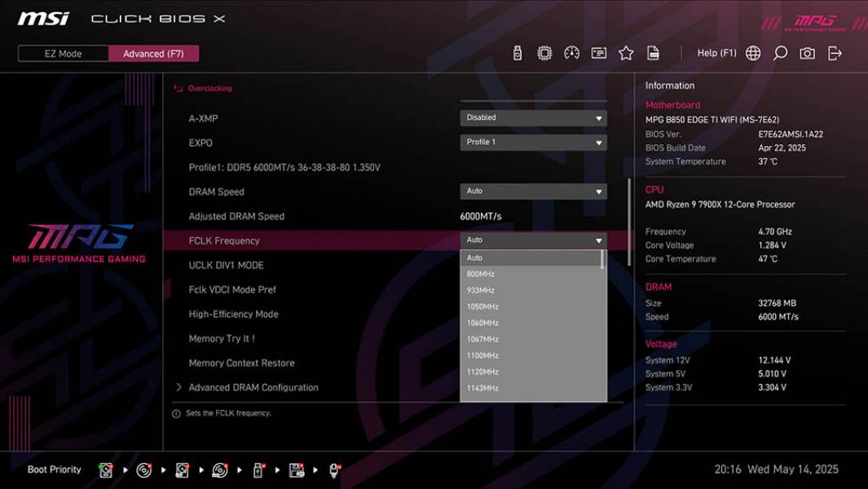This screenshot has height=489, width=868.
Task: Open Hardware Monitor gauge icon
Action: (x=571, y=53)
